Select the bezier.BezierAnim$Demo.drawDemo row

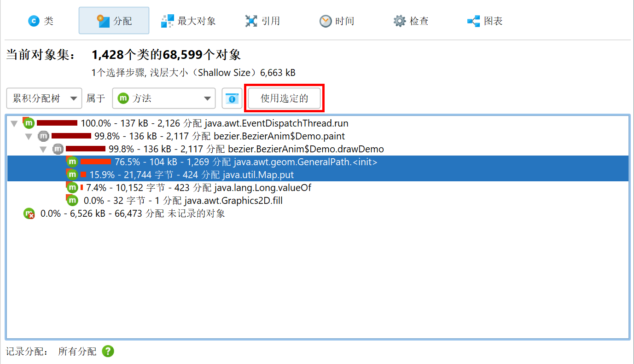[318, 149]
